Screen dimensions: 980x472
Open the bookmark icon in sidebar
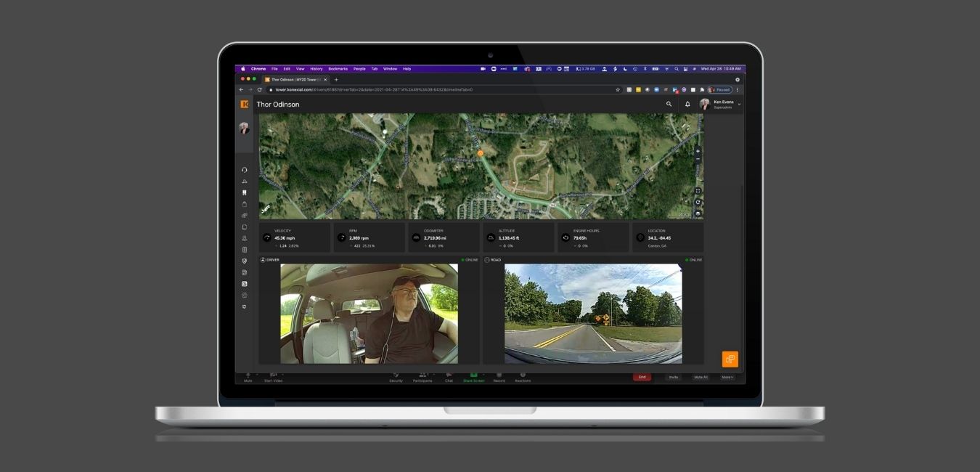[245, 192]
